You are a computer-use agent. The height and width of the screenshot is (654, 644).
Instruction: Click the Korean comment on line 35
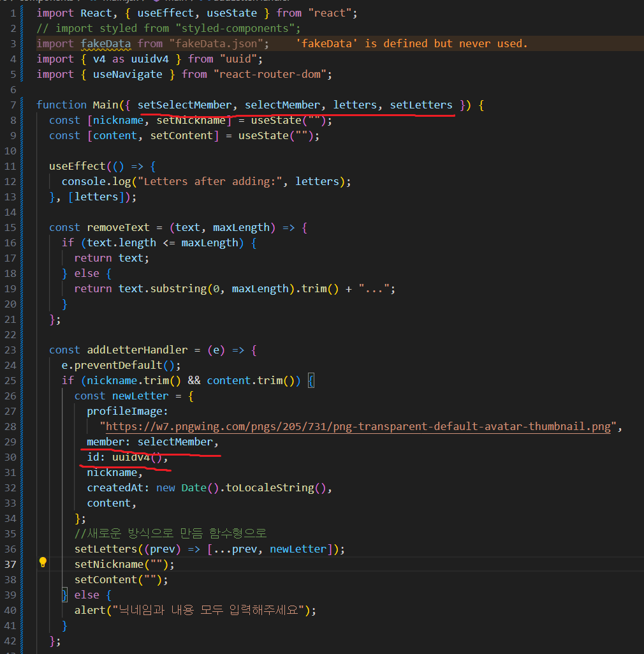coord(170,533)
